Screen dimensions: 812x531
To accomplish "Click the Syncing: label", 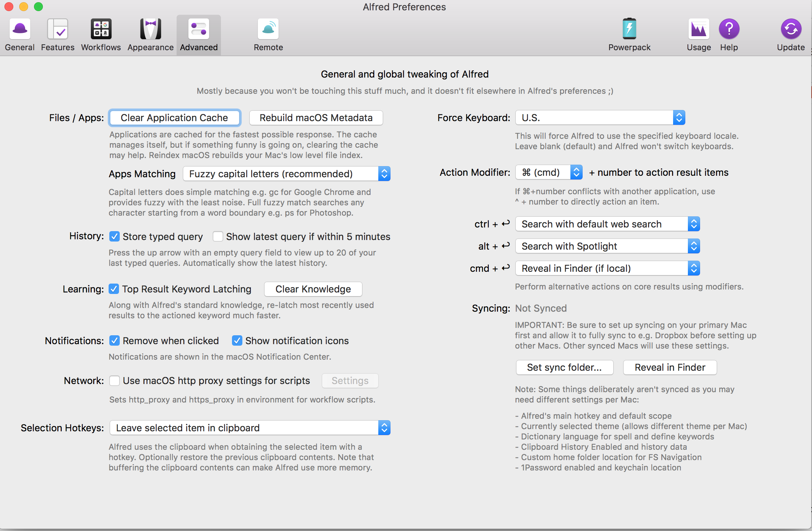I will tap(491, 308).
